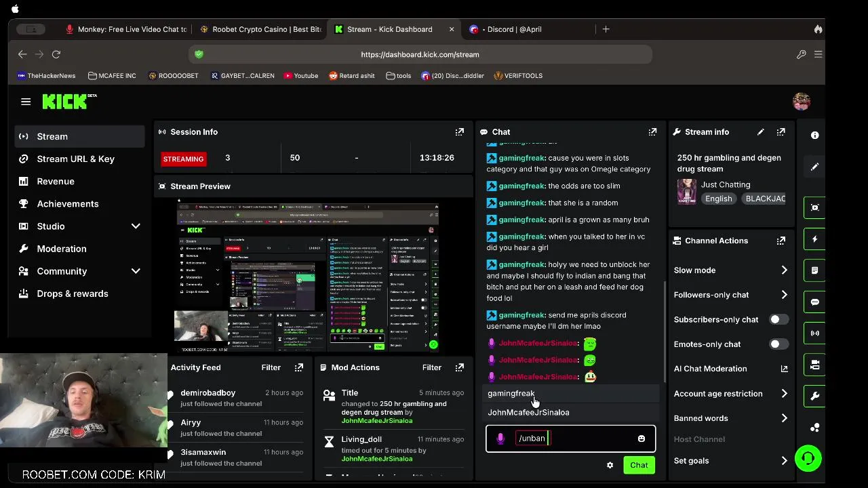
Task: Open Stream page in sidebar
Action: tap(80, 136)
